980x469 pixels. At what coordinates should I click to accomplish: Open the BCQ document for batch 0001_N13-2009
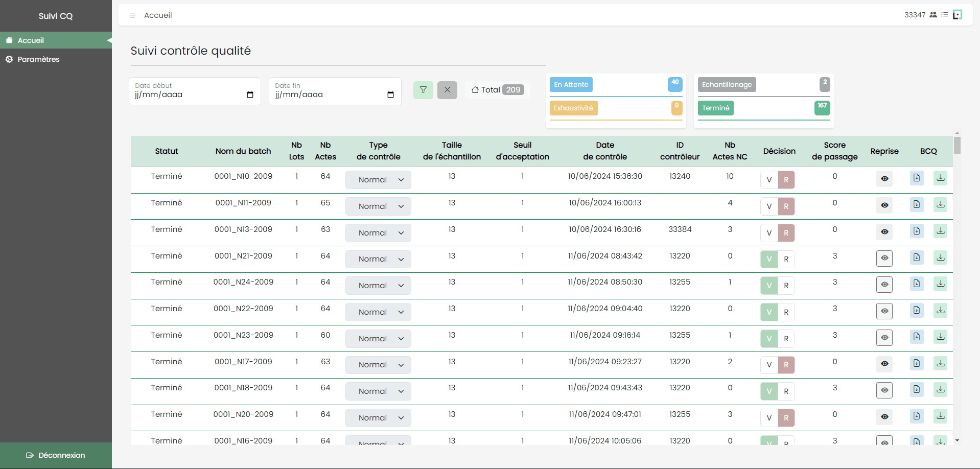(x=916, y=231)
